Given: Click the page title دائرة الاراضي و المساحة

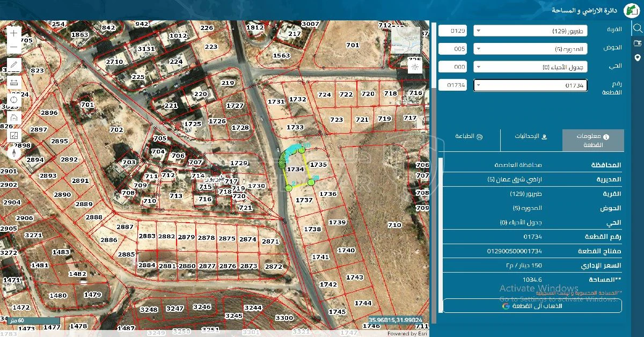Looking at the screenshot, I should click(x=584, y=10).
